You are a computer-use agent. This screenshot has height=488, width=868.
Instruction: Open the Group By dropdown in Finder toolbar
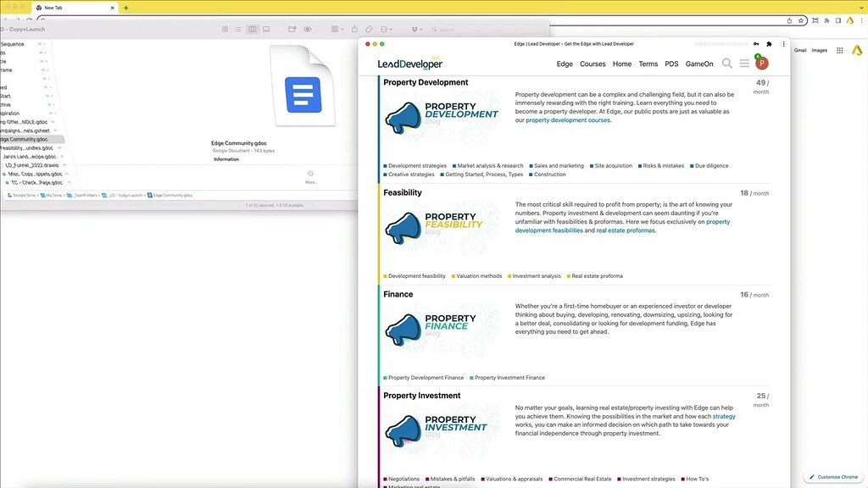(x=337, y=30)
